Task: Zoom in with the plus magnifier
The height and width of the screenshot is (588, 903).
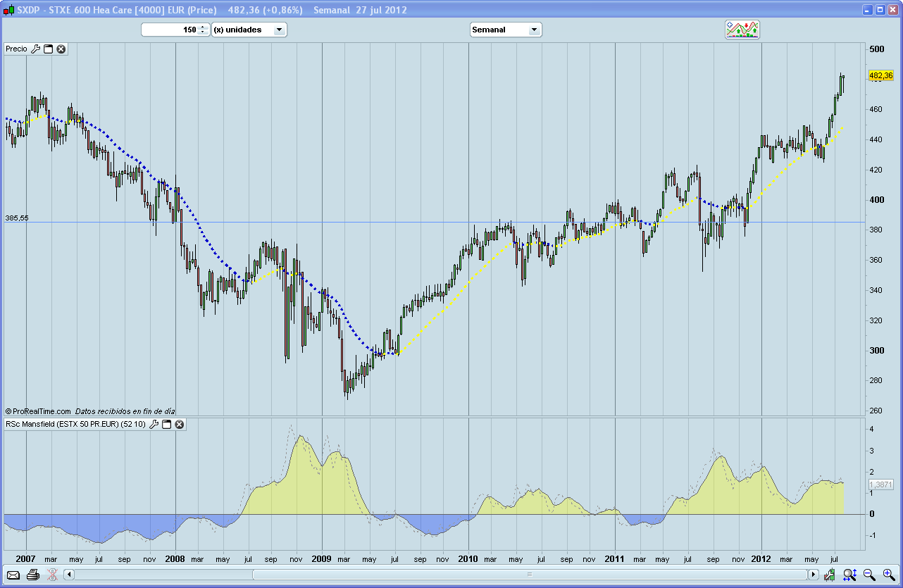Action: (x=888, y=575)
